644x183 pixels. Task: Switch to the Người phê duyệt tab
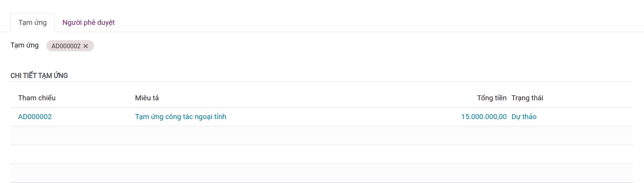point(89,23)
